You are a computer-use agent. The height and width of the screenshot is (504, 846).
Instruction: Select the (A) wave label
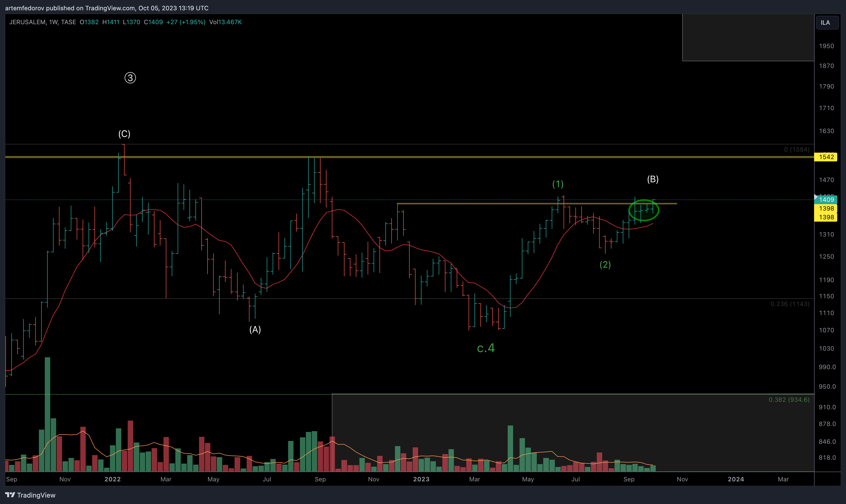click(255, 329)
